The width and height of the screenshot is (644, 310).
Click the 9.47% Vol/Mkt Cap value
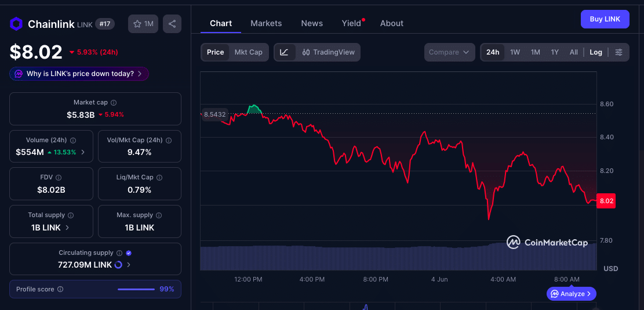140,153
